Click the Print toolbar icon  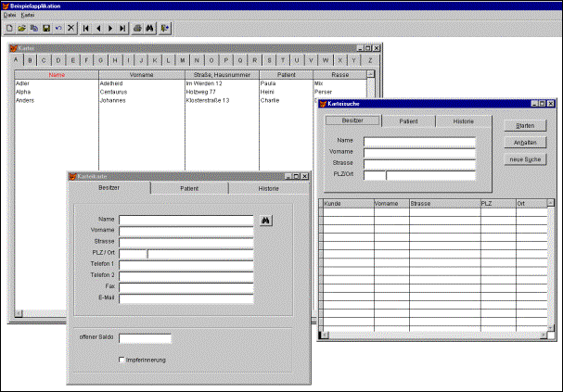(138, 29)
